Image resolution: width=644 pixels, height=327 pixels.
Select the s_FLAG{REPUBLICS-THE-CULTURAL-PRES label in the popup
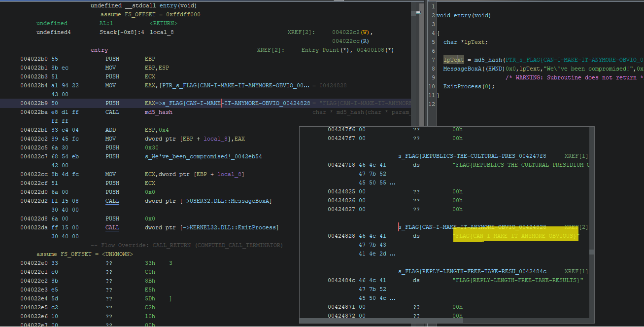pos(472,156)
